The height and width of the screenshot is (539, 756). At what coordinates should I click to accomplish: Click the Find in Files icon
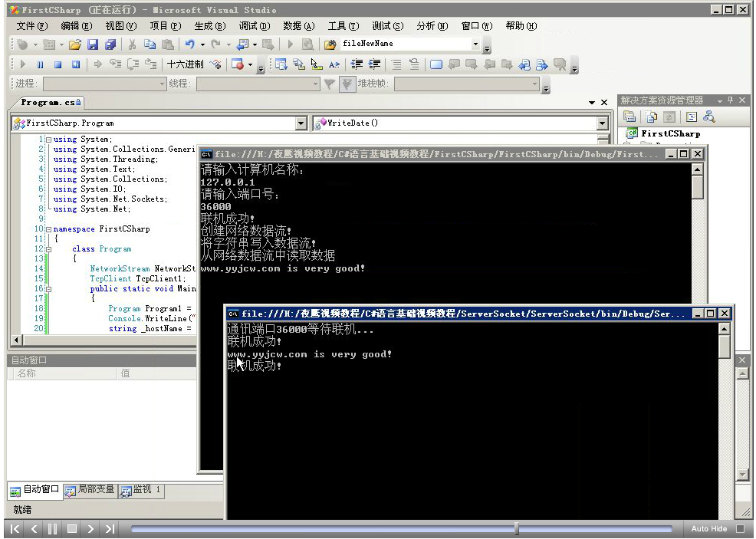tap(330, 44)
